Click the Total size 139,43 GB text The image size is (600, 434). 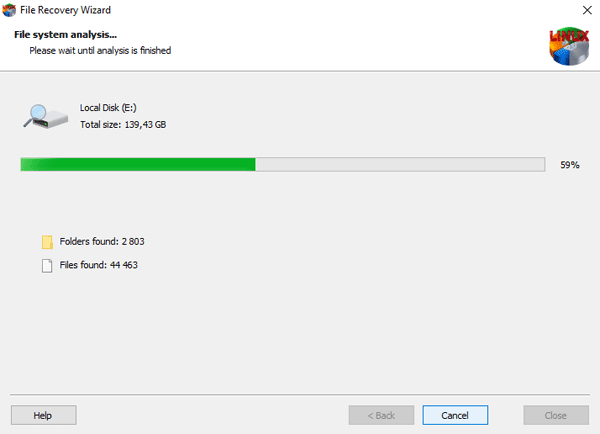click(123, 125)
